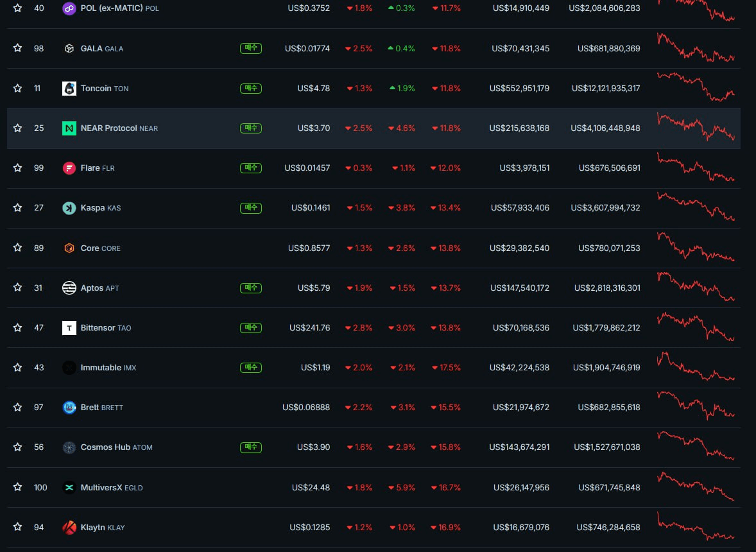Click the MultiversX EGLD logo icon
Viewport: 756px width, 552px height.
(x=69, y=488)
